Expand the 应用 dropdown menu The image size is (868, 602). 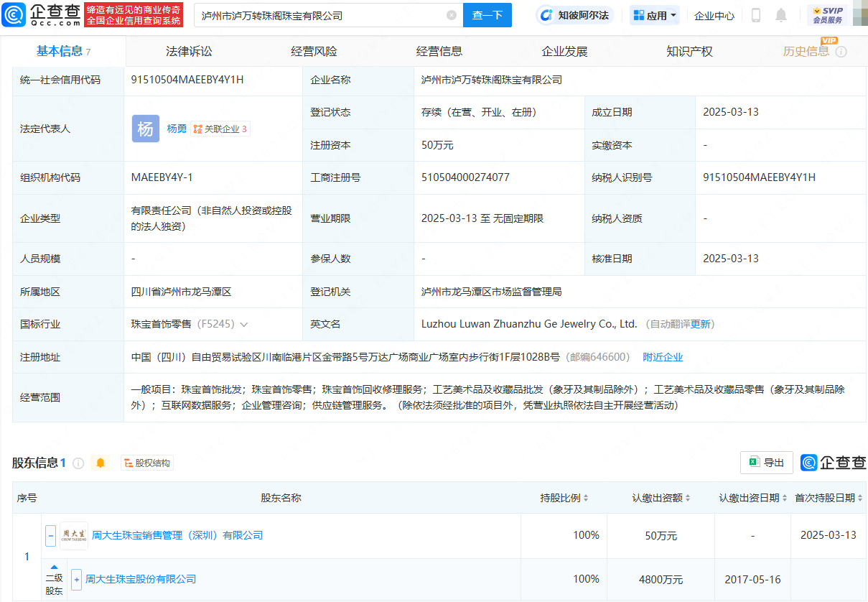tap(655, 15)
